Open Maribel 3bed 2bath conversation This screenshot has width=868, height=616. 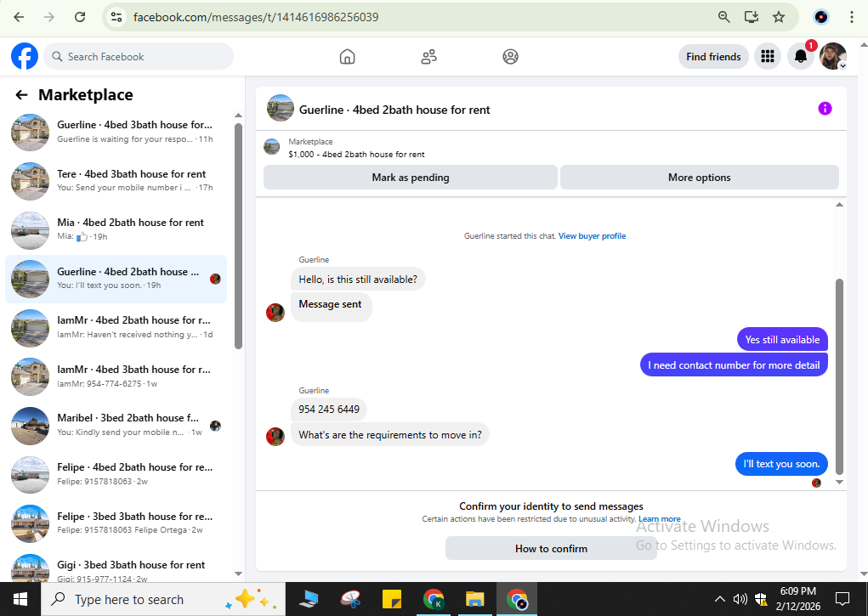pyautogui.click(x=116, y=426)
